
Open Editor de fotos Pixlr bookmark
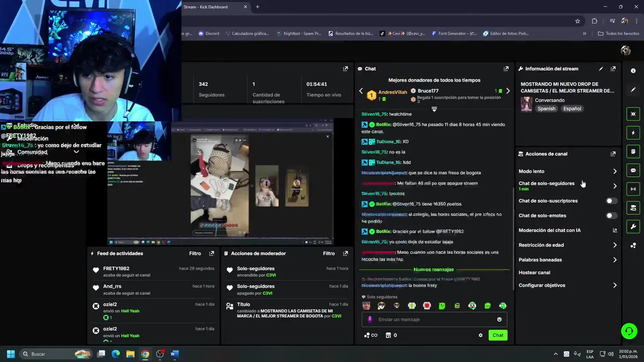point(506,34)
